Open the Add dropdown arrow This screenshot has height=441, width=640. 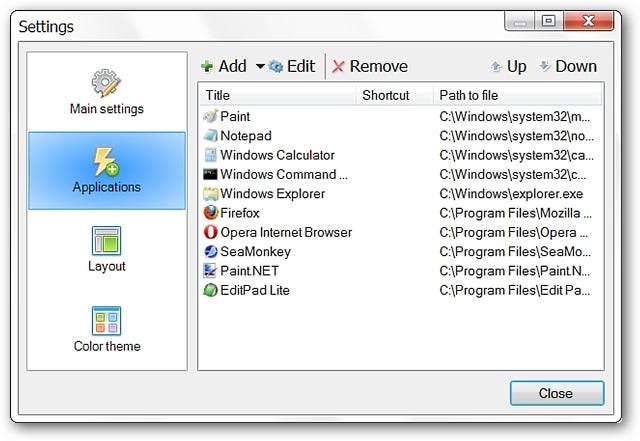(x=260, y=67)
